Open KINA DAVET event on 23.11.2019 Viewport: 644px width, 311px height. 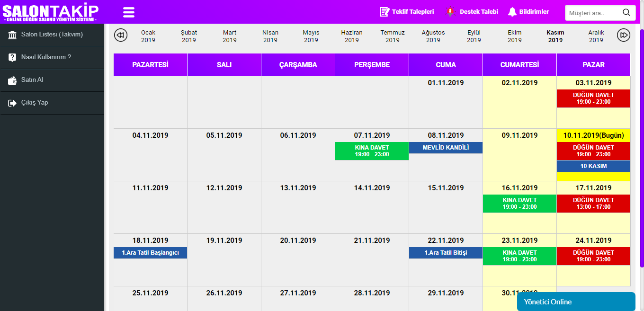click(x=519, y=256)
